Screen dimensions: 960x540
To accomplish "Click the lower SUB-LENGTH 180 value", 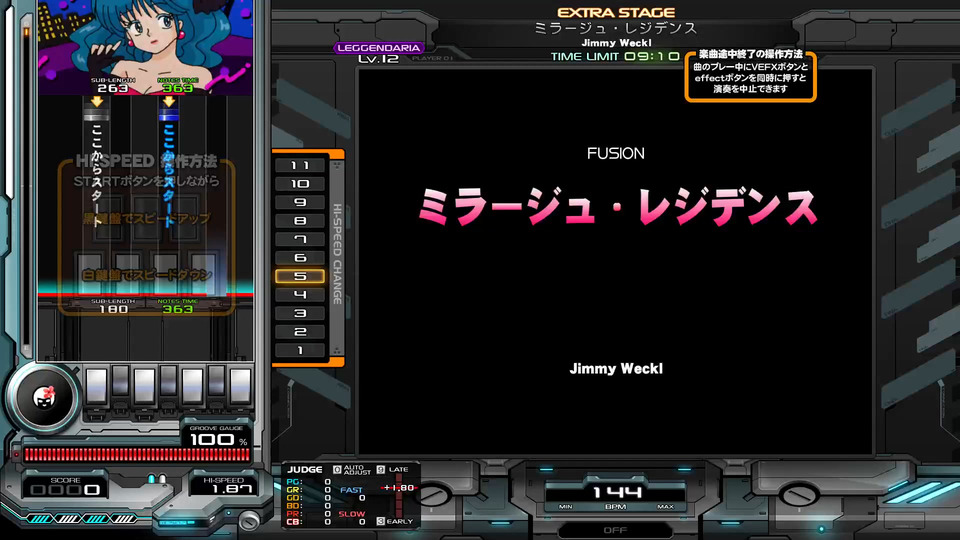I will 113,309.
